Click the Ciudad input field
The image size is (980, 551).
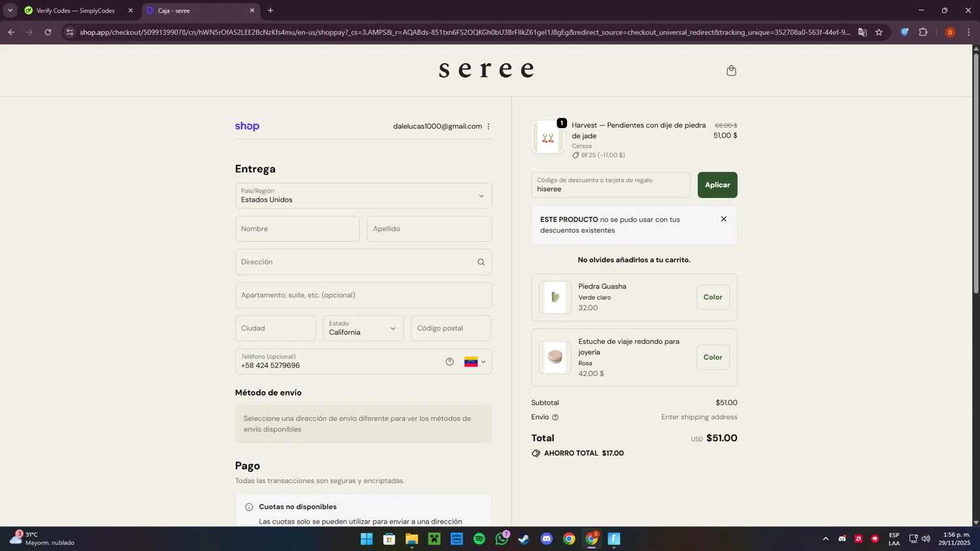click(x=275, y=328)
